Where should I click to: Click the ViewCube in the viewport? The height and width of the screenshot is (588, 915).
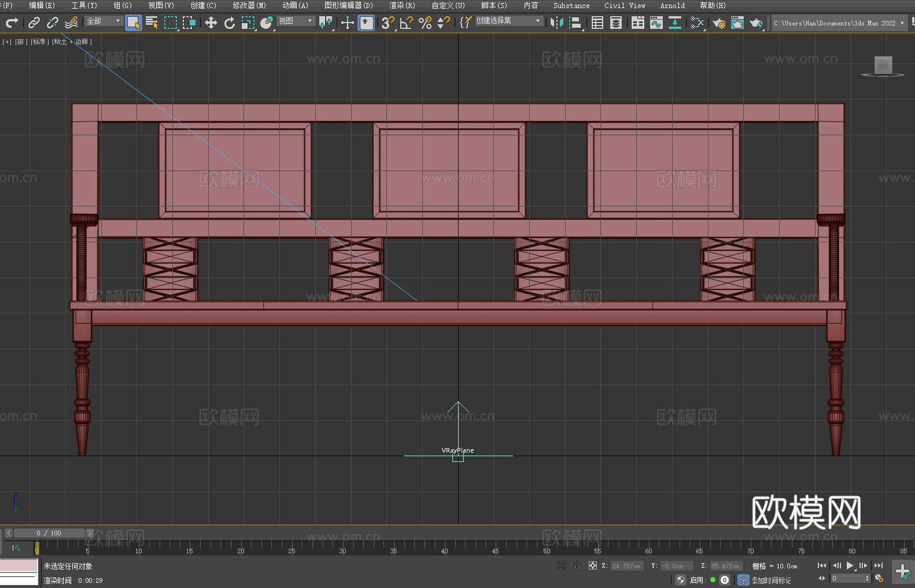(x=883, y=65)
